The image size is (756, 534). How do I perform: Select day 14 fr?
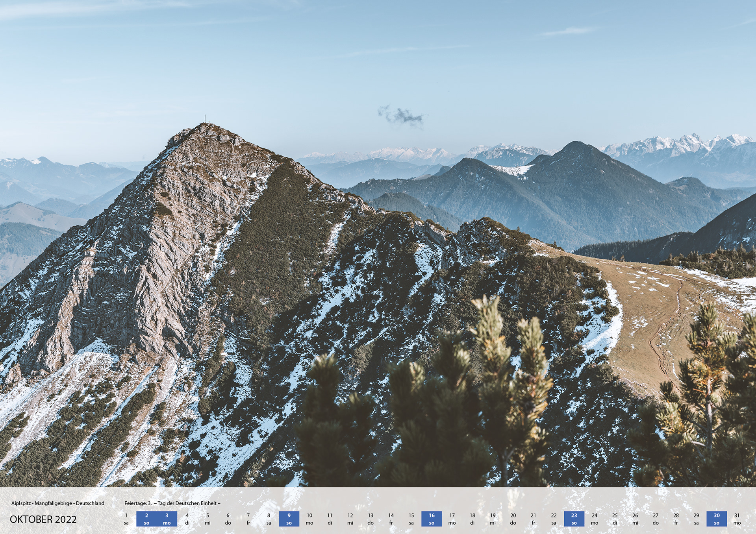click(391, 519)
